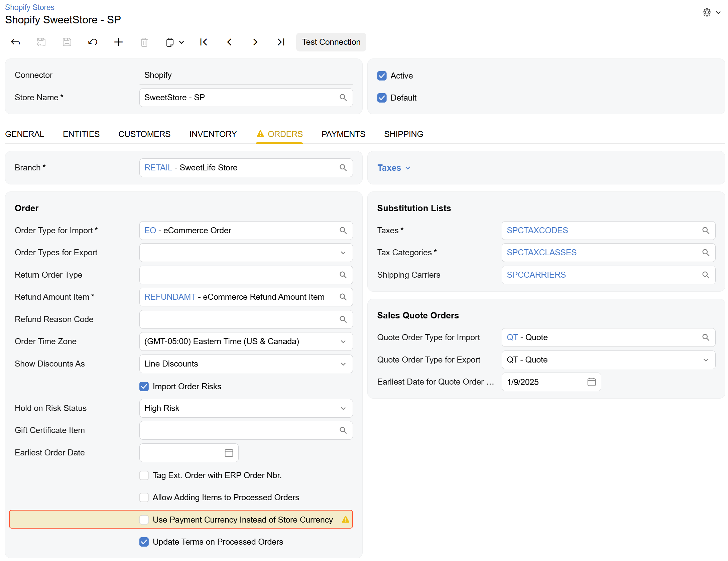
Task: Open the settings gear menu
Action: tap(707, 13)
